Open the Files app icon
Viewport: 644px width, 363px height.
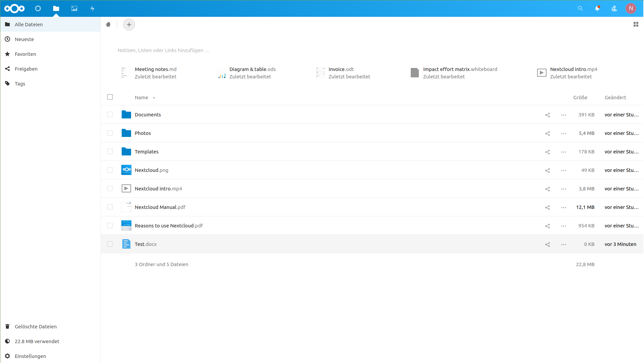pos(56,8)
